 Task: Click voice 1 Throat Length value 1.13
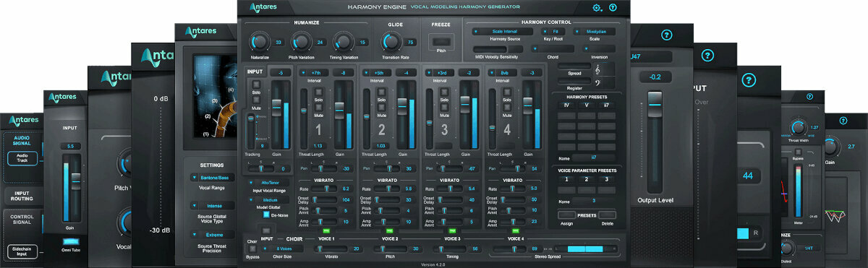click(x=318, y=145)
